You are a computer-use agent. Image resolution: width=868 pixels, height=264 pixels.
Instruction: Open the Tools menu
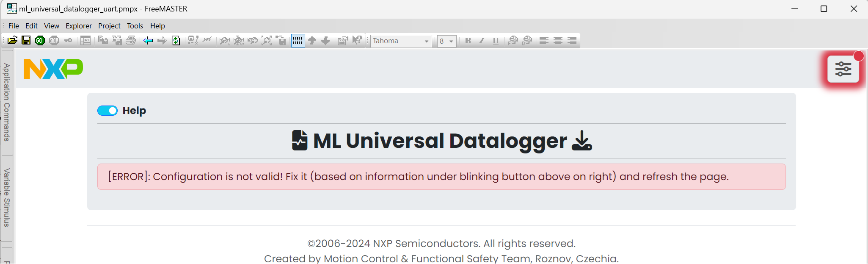(x=135, y=26)
